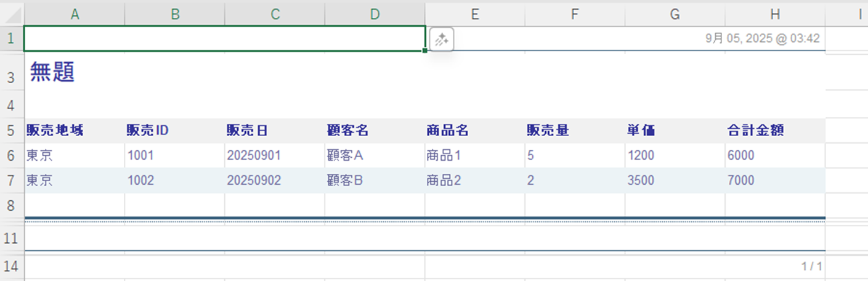Select column A header
The image size is (868, 281).
(75, 15)
